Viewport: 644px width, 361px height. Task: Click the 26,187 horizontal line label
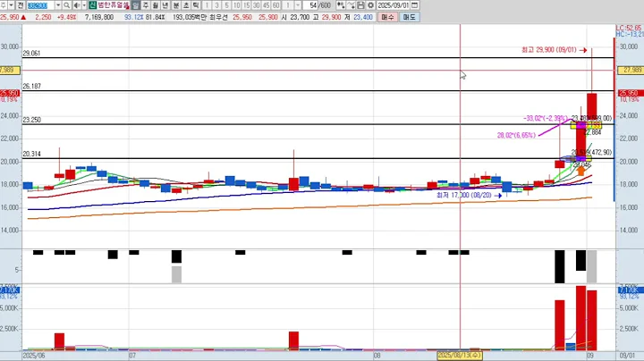point(31,86)
